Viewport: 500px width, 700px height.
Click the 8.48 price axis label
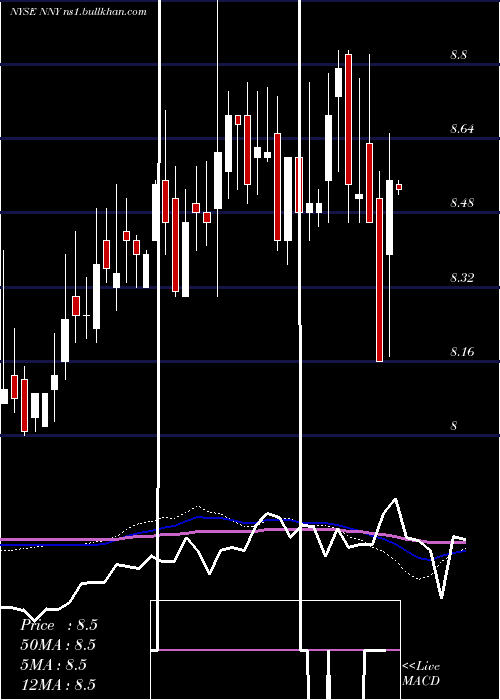pos(462,203)
